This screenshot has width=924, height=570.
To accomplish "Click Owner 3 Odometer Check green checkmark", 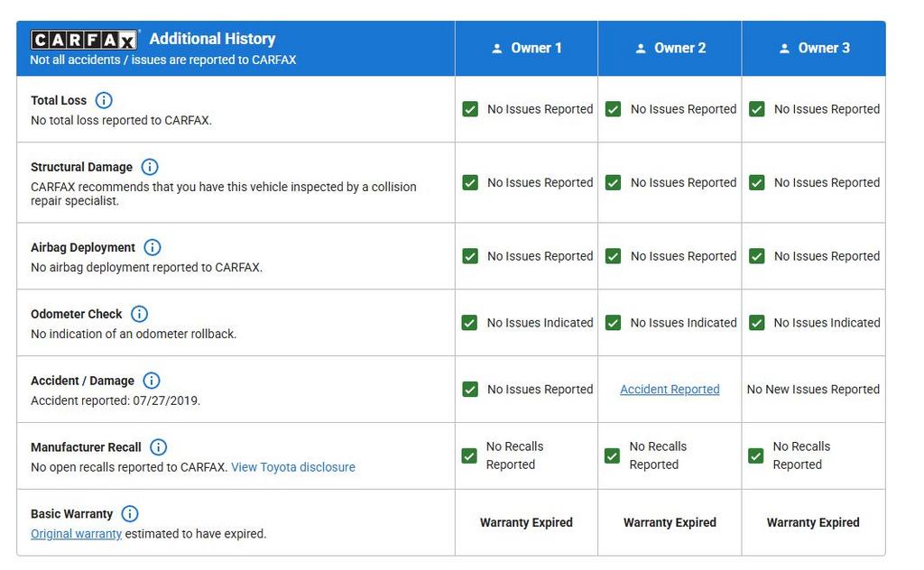I will [757, 323].
